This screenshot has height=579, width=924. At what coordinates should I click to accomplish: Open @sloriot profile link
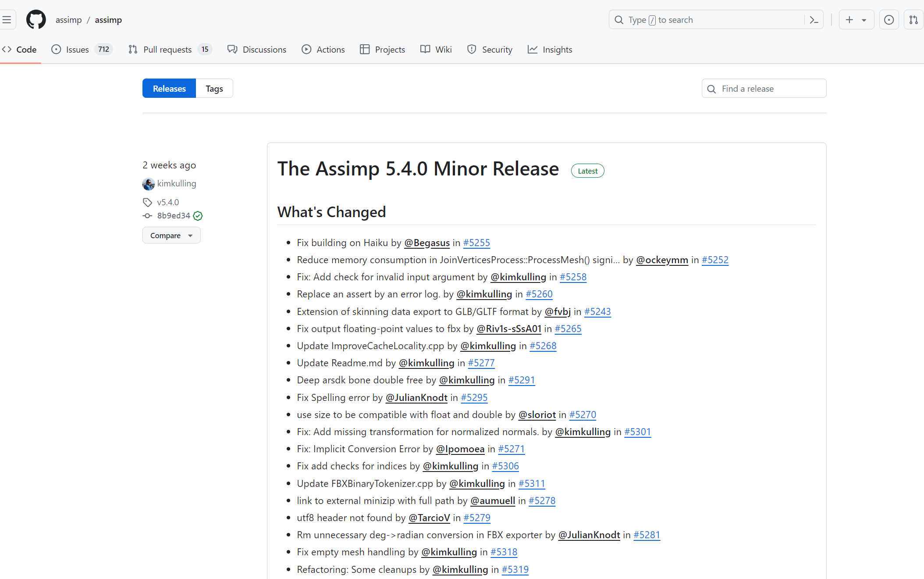537,415
